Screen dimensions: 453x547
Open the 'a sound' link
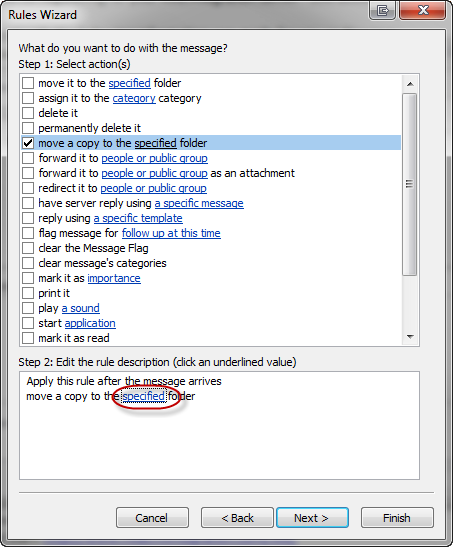pos(81,308)
